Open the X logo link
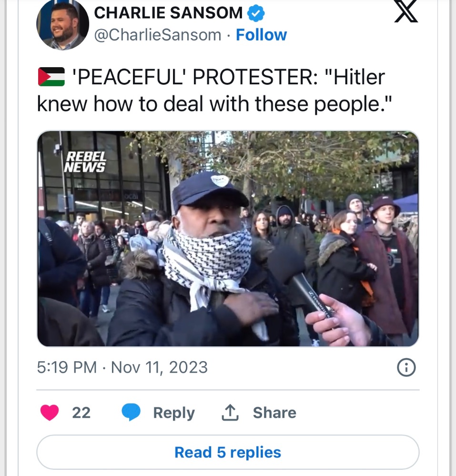 [406, 11]
